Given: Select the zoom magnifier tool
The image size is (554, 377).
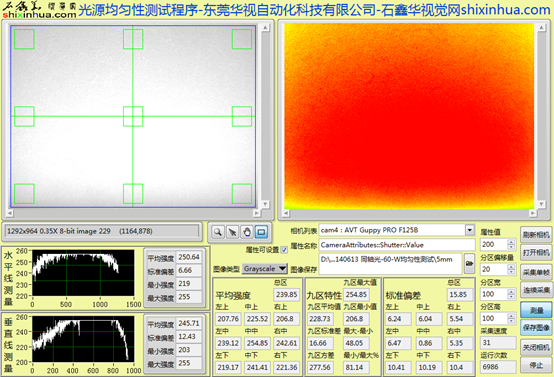Looking at the screenshot, I should (x=218, y=232).
